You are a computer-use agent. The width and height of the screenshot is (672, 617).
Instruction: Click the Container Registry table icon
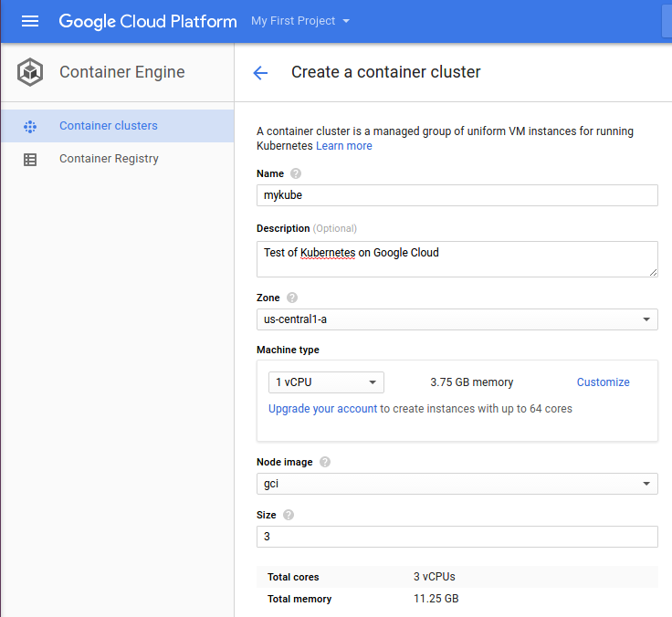pos(30,160)
